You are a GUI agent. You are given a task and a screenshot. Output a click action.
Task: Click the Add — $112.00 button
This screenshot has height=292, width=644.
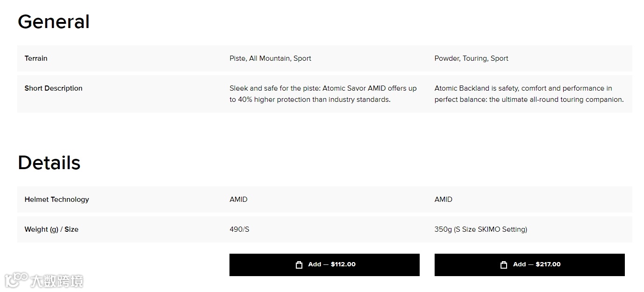[x=324, y=265]
